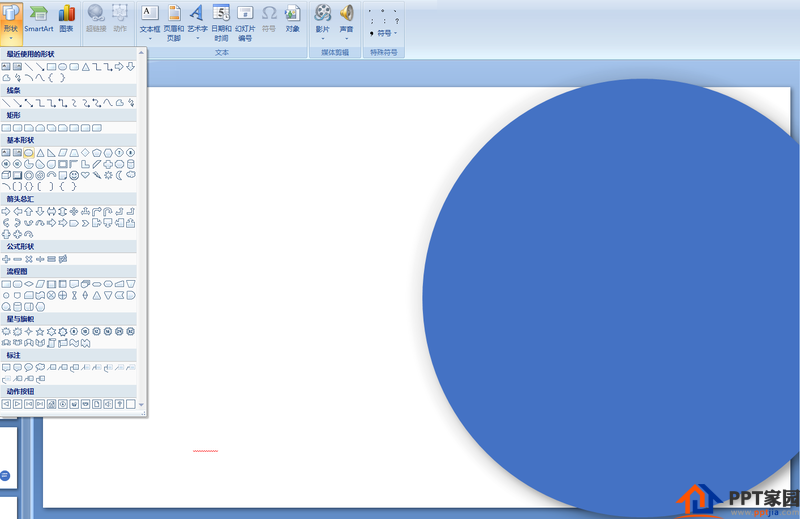
Task: Pick the Plus equation shape
Action: coord(6,259)
